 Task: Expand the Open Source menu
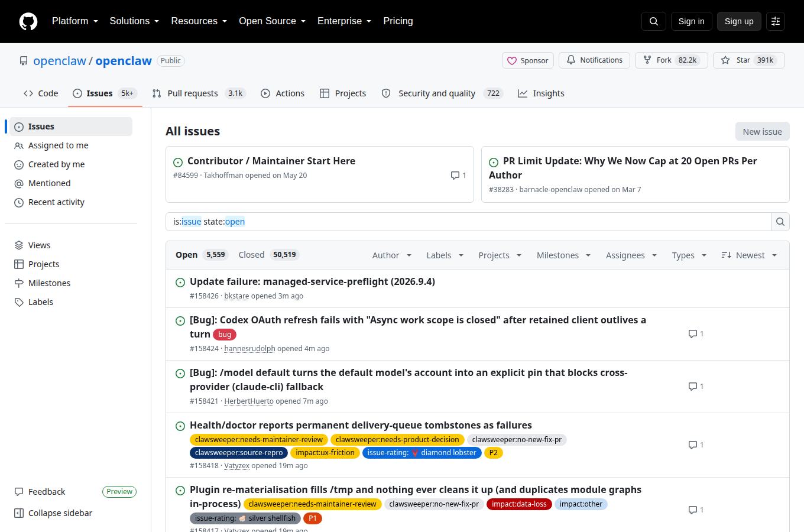272,21
